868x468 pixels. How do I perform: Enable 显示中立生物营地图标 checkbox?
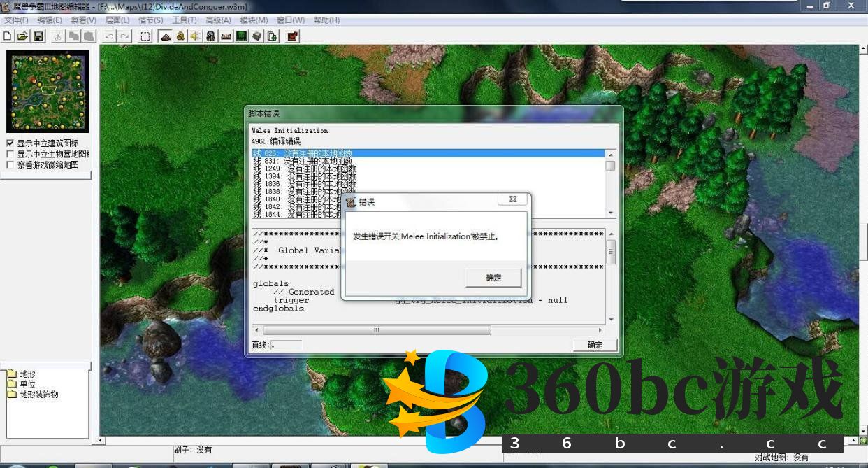tap(10, 154)
